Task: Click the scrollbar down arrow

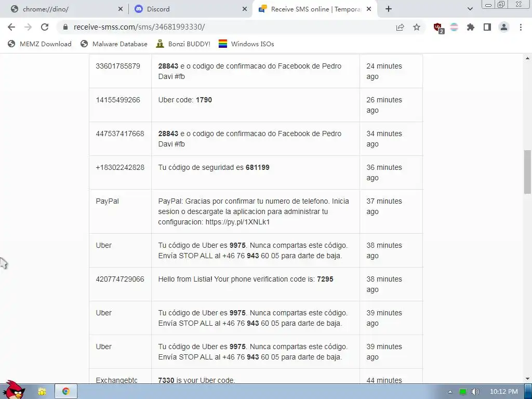Action: point(528,379)
